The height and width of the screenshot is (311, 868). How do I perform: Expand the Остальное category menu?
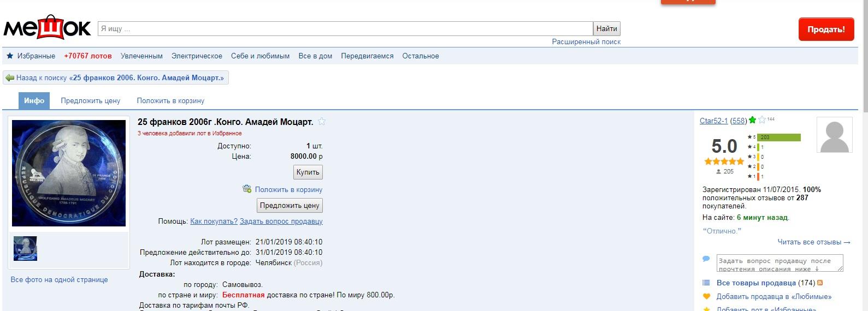tap(420, 56)
